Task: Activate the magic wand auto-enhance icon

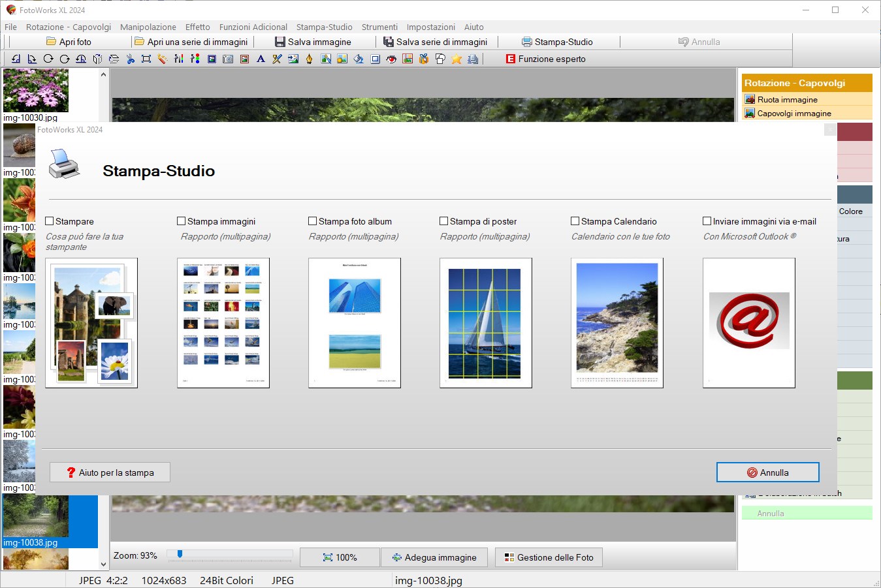Action: (163, 59)
